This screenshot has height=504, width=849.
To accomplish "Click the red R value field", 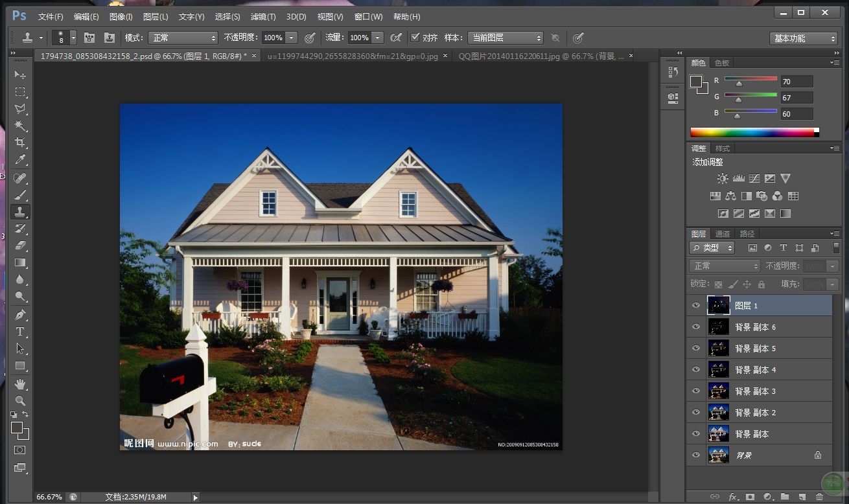I will coord(797,82).
